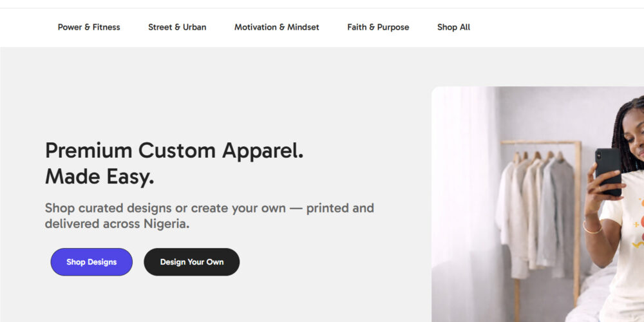Click the Premium Custom Apparel headline

pyautogui.click(x=174, y=151)
